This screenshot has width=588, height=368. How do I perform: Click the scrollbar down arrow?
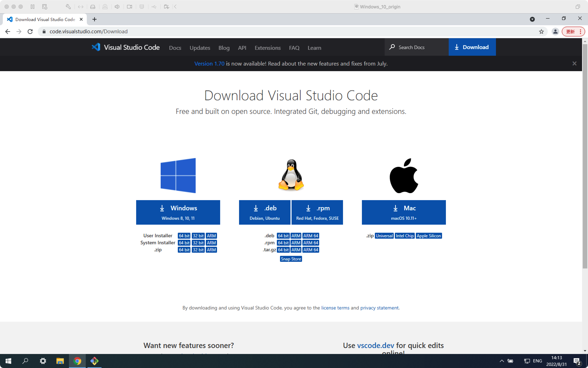tap(585, 351)
